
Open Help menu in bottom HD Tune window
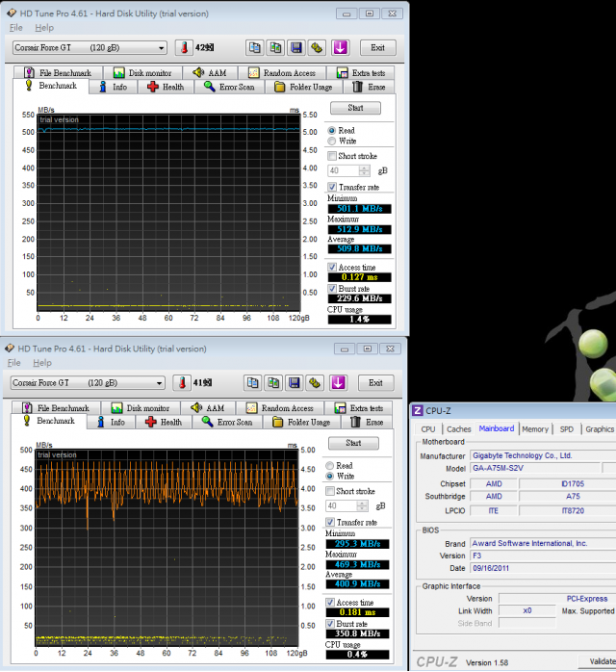click(x=42, y=363)
